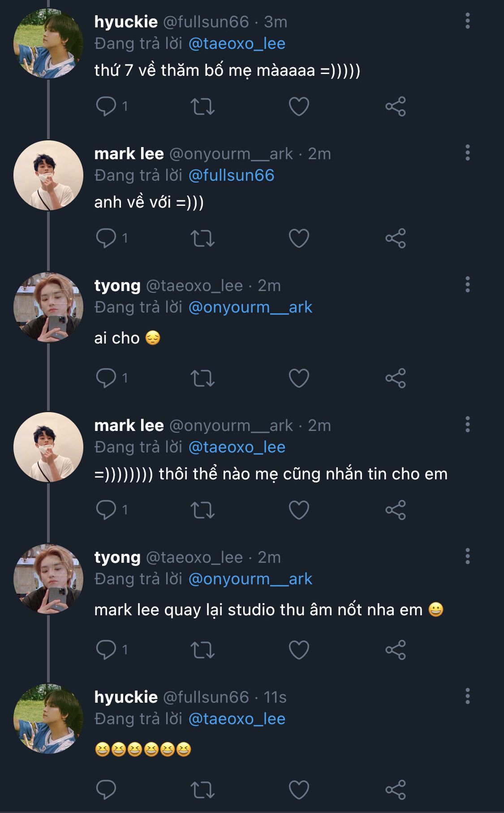This screenshot has height=813, width=504.
Task: Like mark lee's "anh về với" reply
Action: click(x=299, y=238)
